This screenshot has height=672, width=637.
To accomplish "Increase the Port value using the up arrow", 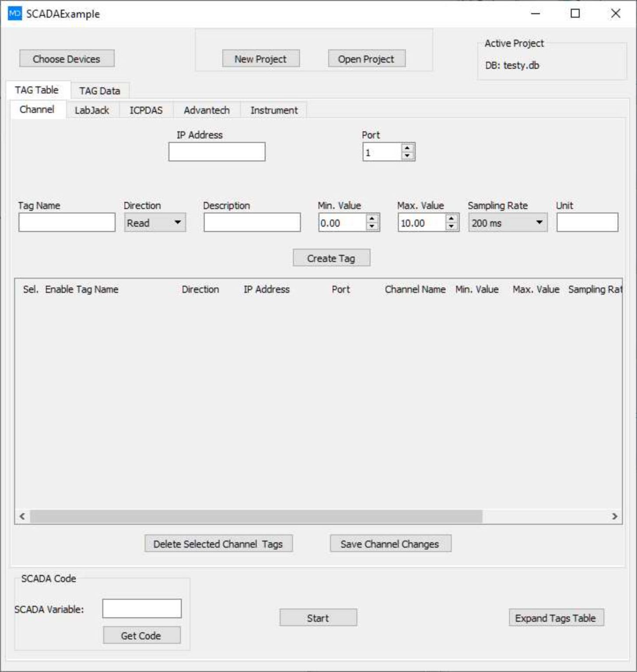I will pyautogui.click(x=407, y=148).
